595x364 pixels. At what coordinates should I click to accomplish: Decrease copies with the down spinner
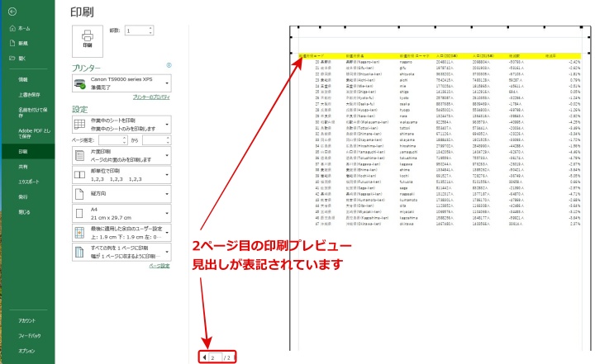tap(150, 33)
